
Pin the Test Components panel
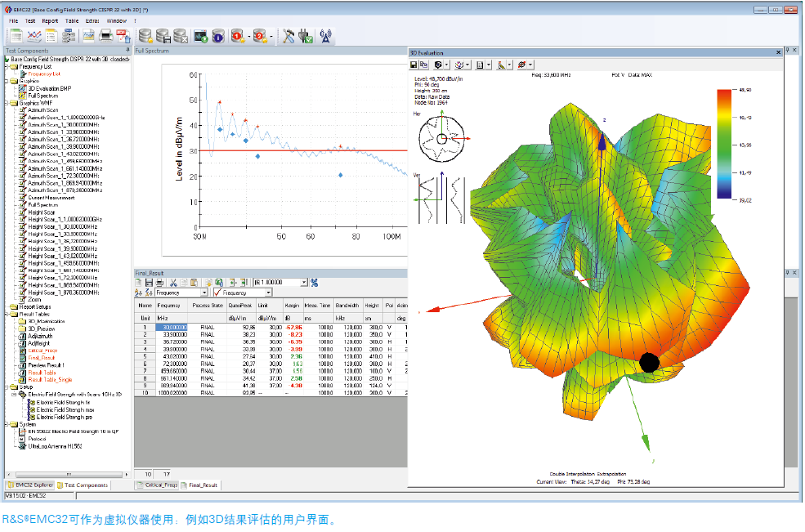click(127, 50)
